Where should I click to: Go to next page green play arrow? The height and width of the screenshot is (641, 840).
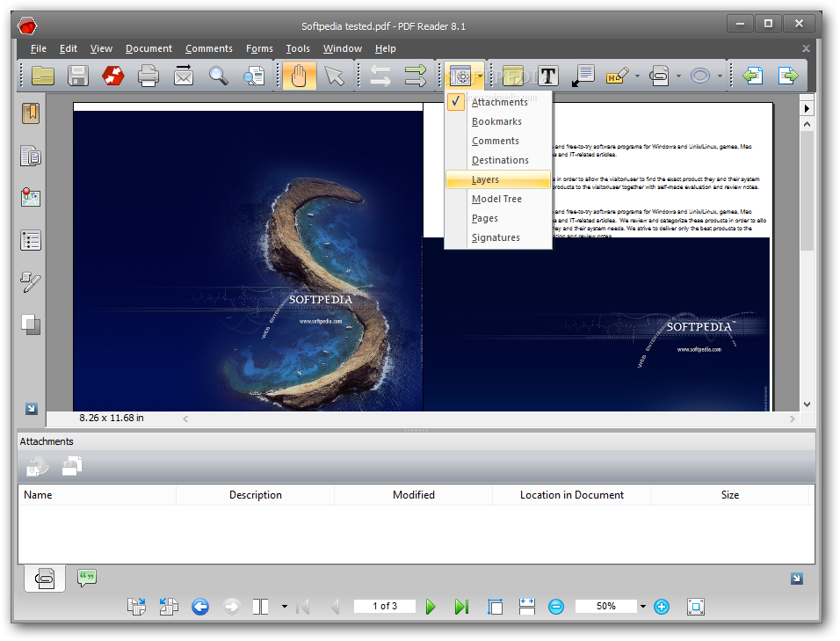coord(431,607)
